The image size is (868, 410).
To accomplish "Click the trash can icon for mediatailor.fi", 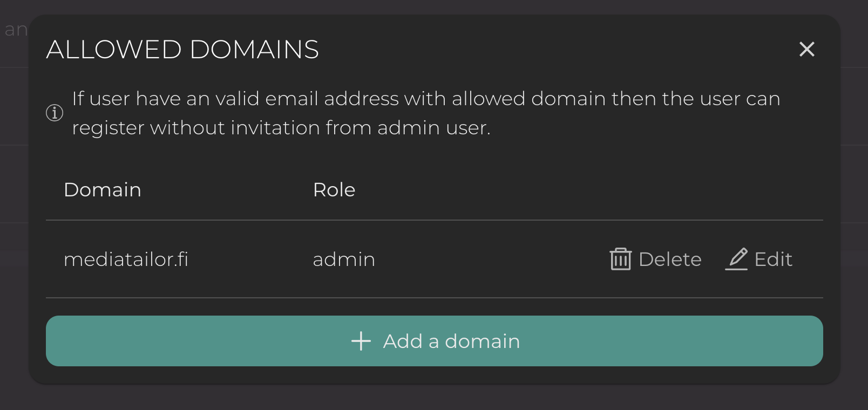I will point(620,259).
